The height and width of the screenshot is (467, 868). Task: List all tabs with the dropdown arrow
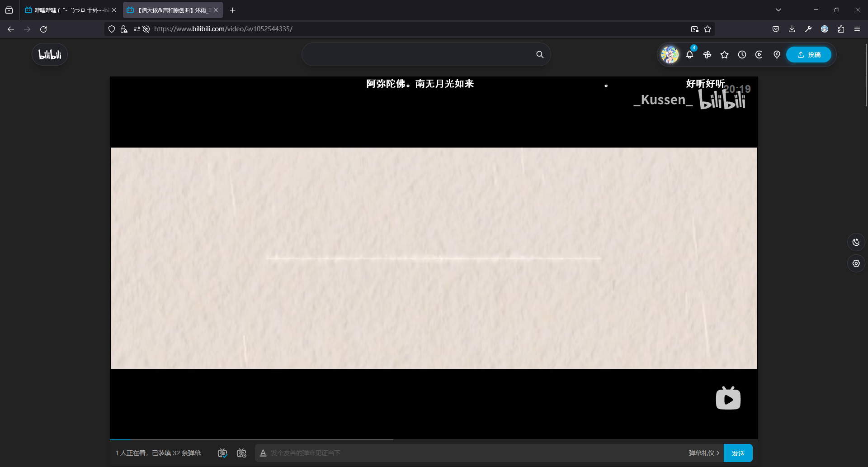pos(778,10)
